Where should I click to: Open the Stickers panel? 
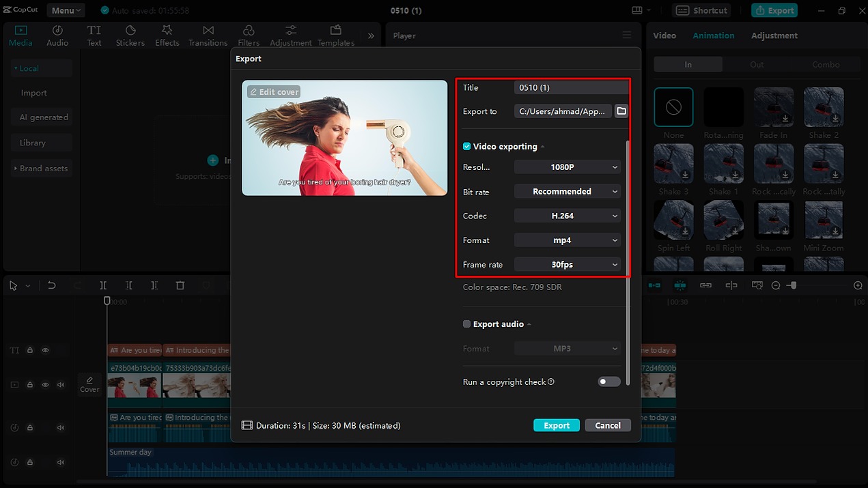[x=130, y=35]
